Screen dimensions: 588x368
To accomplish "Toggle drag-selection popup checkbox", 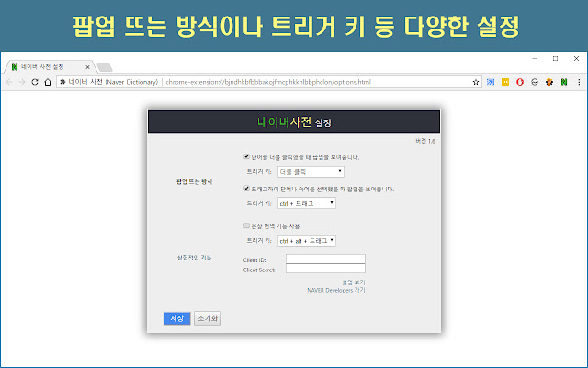I will pos(246,188).
